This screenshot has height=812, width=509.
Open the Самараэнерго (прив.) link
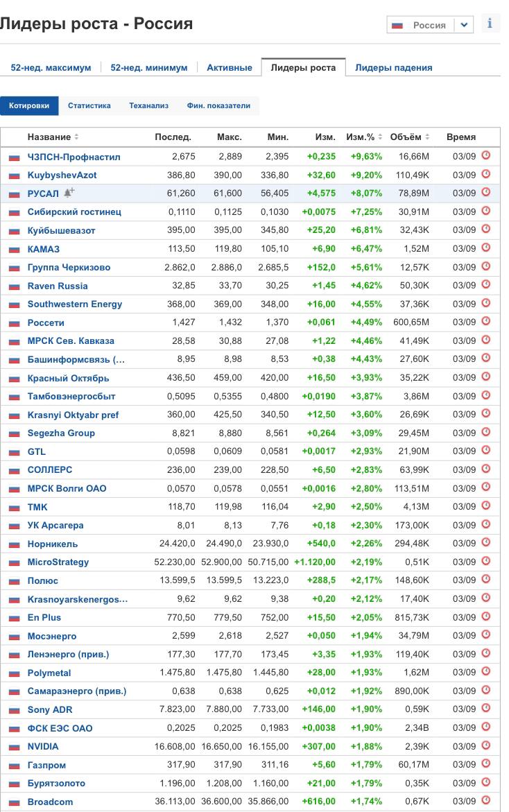77,691
